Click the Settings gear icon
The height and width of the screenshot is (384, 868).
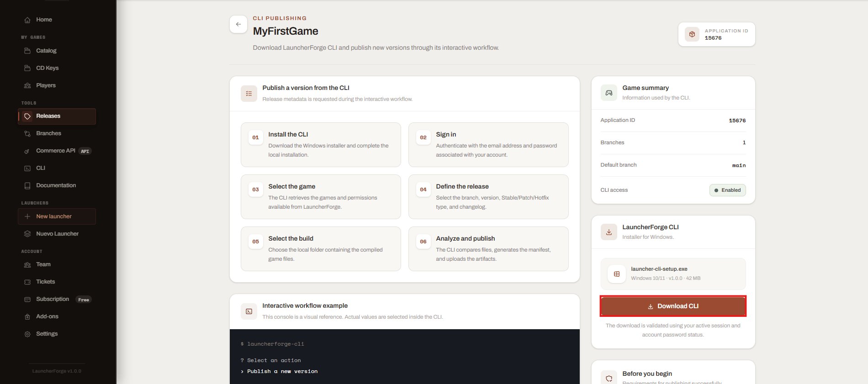[x=27, y=334]
